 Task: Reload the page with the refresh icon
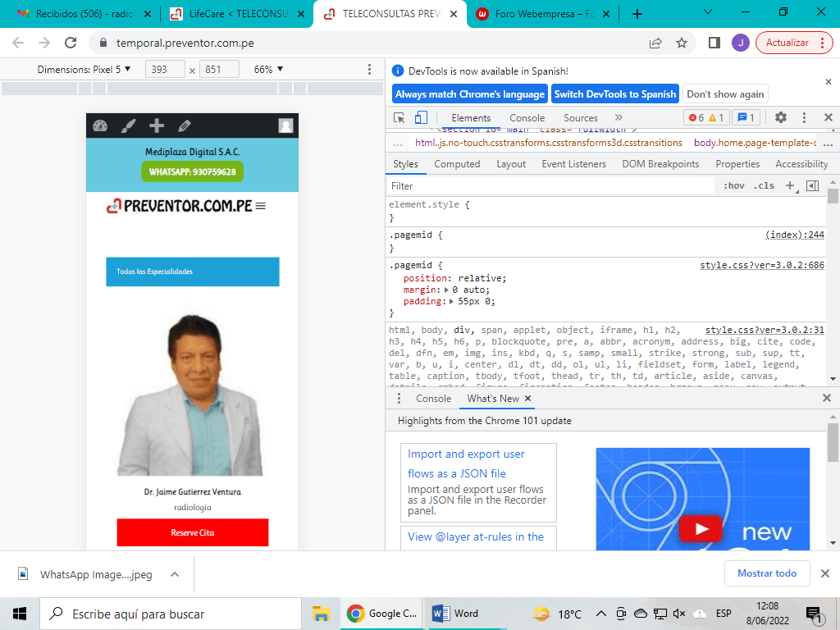pos(71,43)
